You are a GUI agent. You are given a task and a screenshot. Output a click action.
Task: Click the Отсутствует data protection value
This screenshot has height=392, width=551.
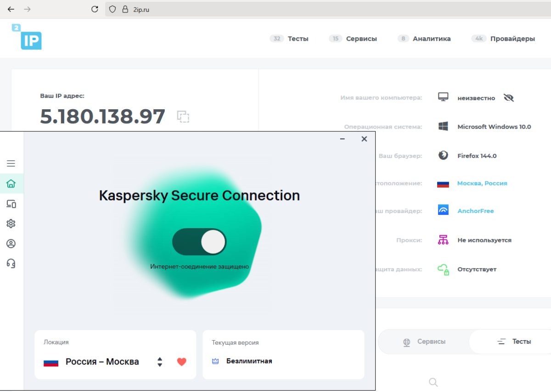(x=477, y=269)
